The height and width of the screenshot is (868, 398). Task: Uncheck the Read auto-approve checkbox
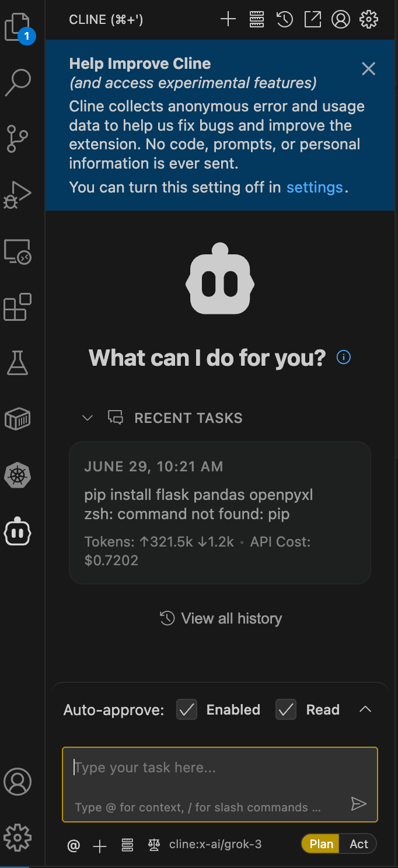285,709
